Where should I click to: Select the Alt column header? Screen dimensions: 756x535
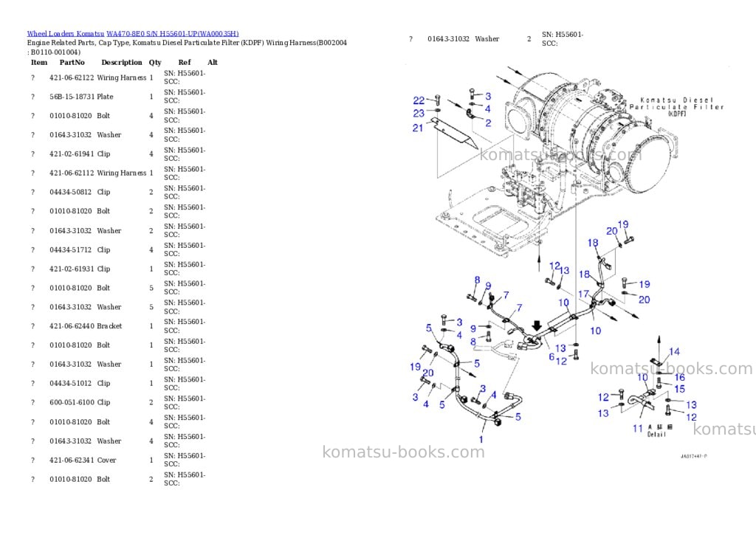pos(213,62)
